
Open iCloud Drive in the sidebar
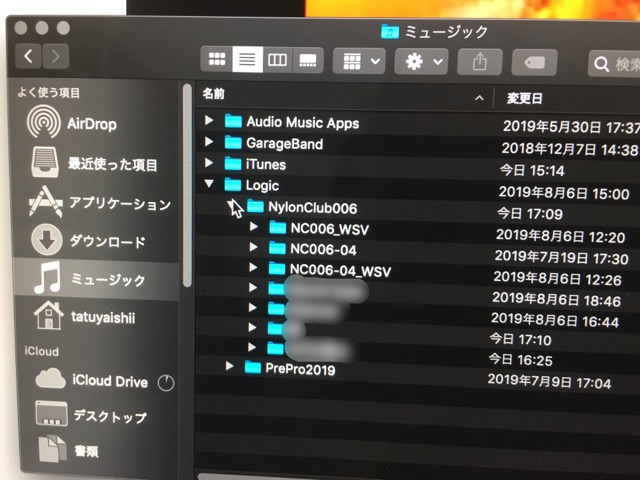(x=92, y=380)
